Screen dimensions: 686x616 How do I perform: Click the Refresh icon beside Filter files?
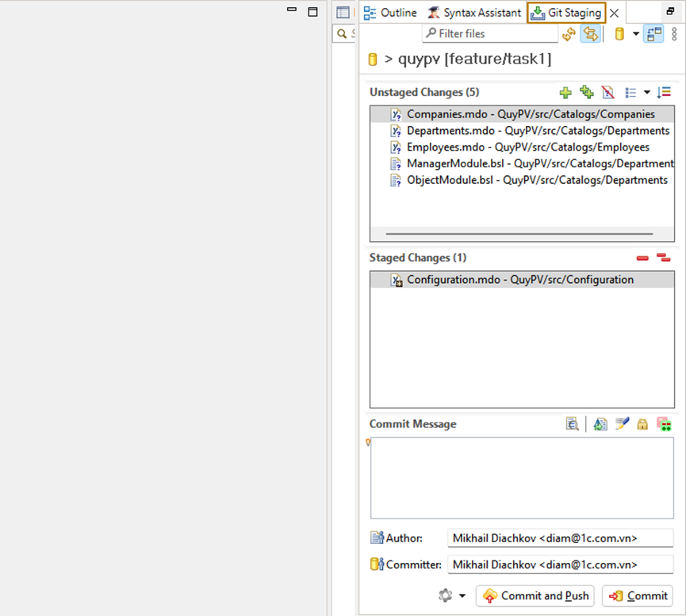[569, 34]
